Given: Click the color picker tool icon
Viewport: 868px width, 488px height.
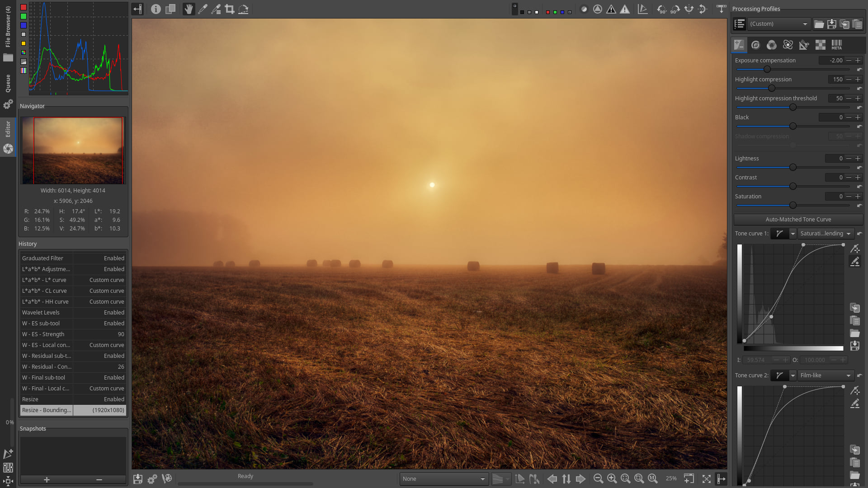Looking at the screenshot, I should click(x=203, y=8).
